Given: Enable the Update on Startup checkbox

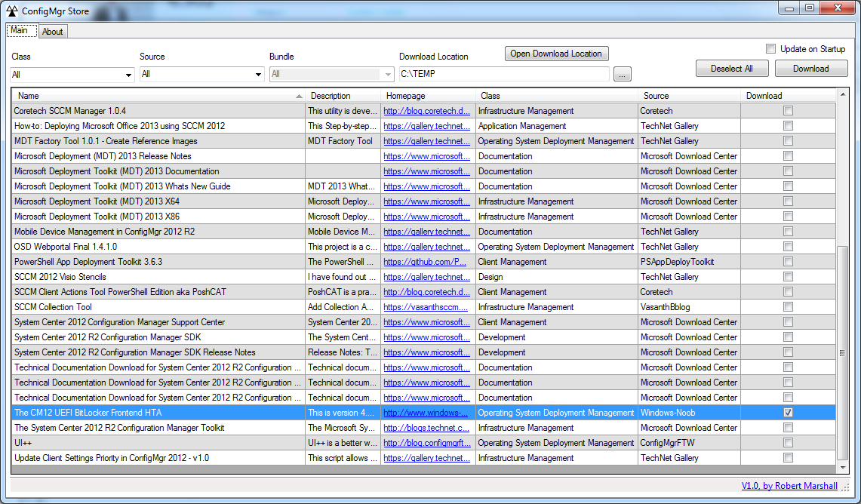Looking at the screenshot, I should point(771,49).
